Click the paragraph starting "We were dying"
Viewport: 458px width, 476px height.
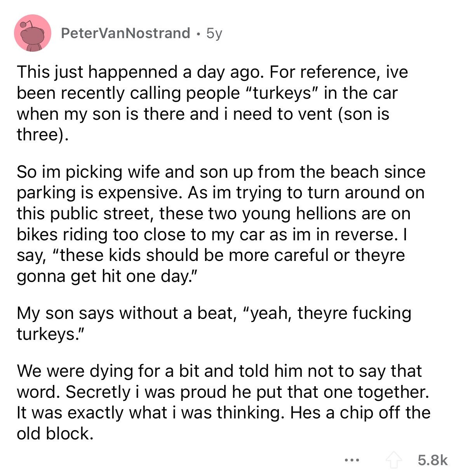[223, 402]
